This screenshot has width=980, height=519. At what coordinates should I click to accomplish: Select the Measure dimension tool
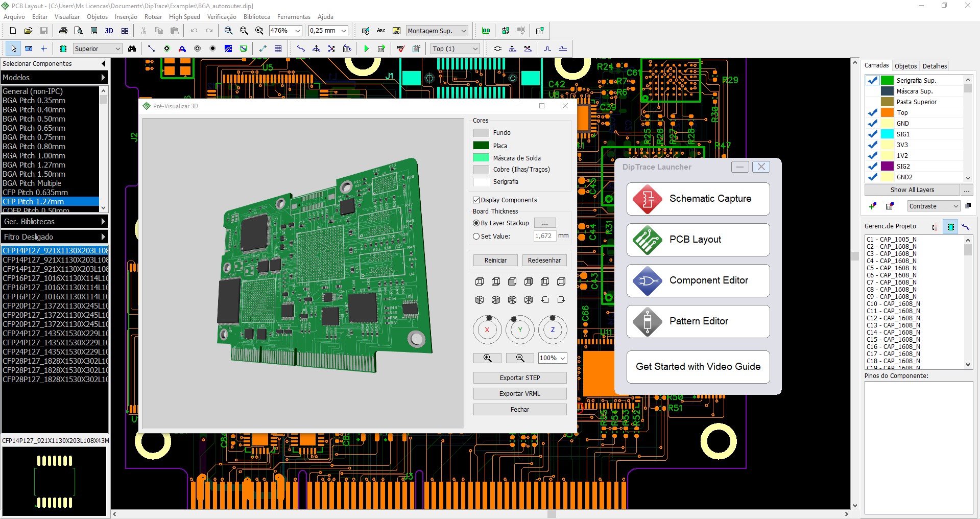pos(263,49)
